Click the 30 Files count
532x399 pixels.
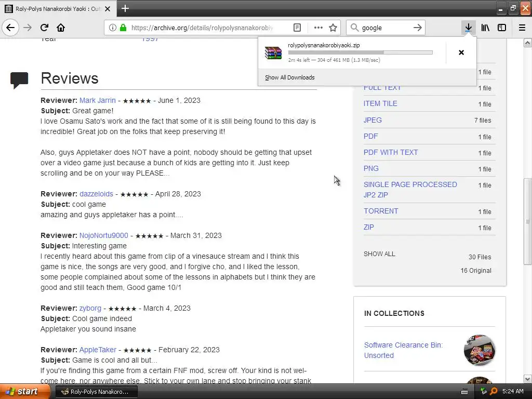pos(480,257)
